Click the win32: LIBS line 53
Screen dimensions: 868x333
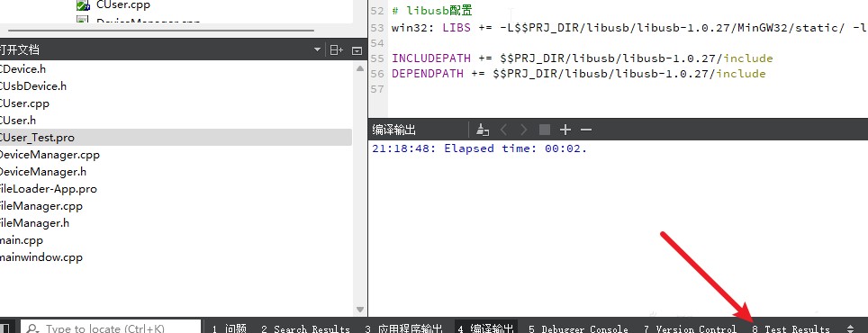pyautogui.click(x=629, y=28)
